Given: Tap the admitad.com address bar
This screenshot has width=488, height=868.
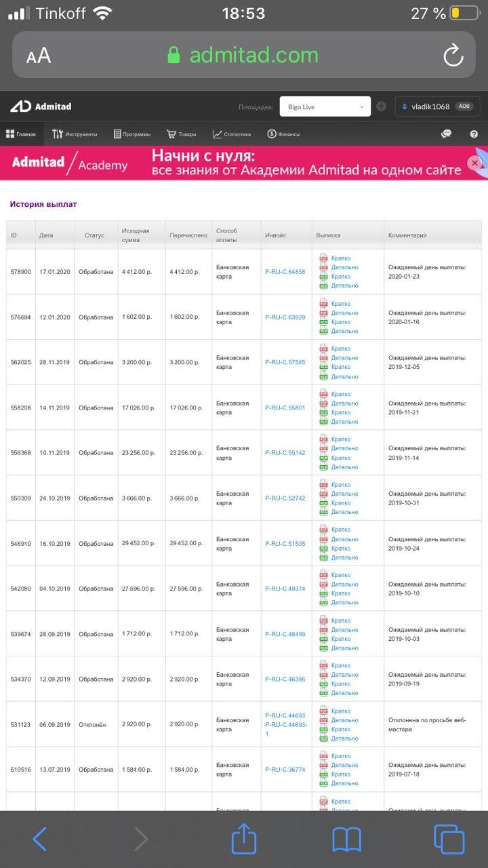Looking at the screenshot, I should pyautogui.click(x=243, y=55).
